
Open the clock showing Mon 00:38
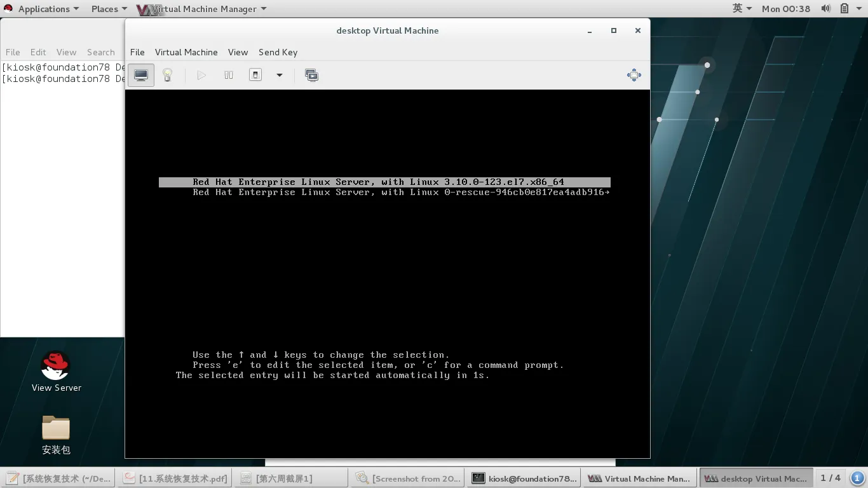click(x=786, y=9)
